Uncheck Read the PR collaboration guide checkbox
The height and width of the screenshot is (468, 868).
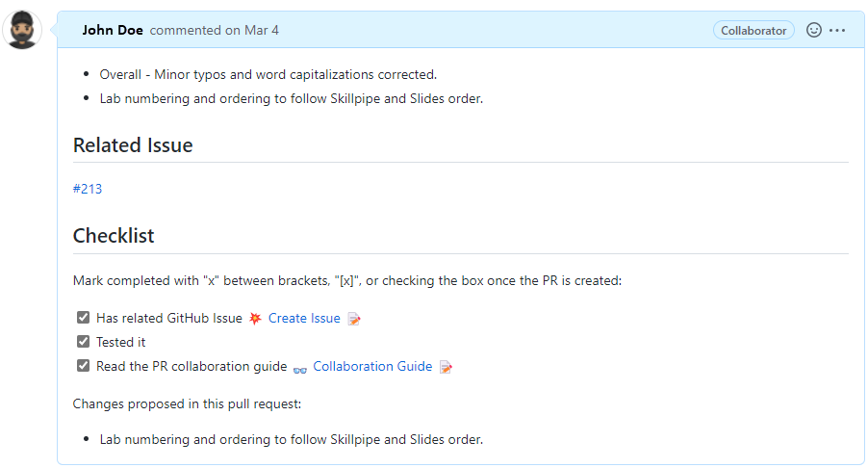coord(83,366)
